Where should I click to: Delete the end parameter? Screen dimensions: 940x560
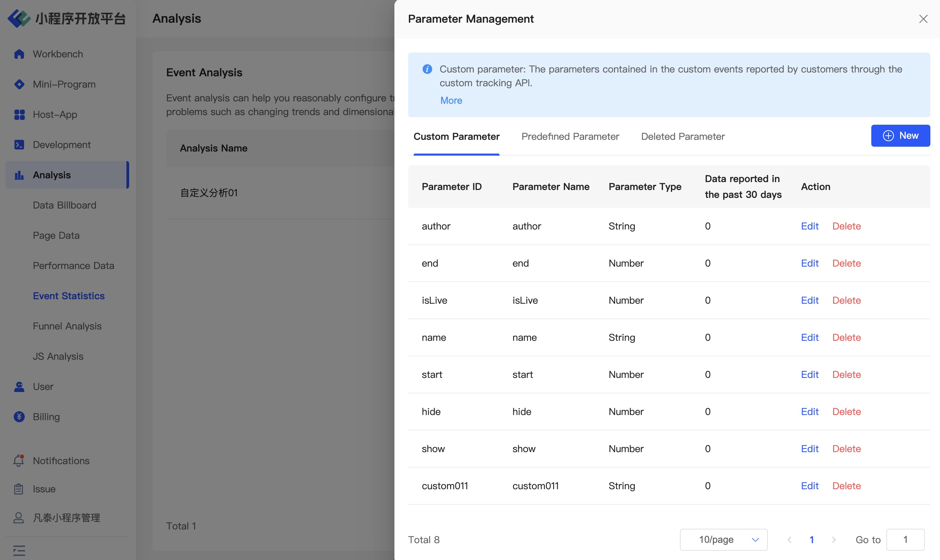(847, 264)
